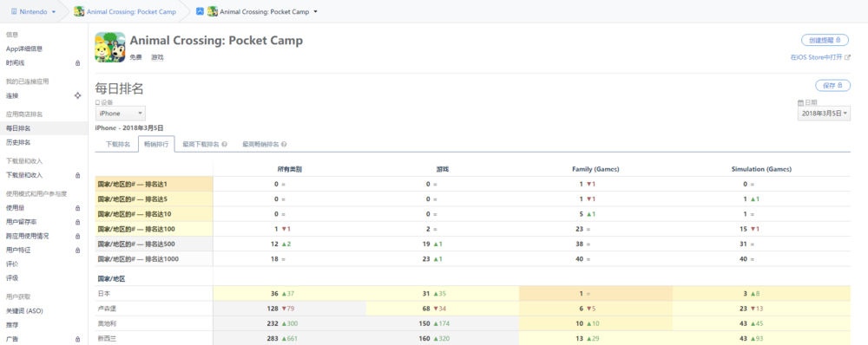This screenshot has width=868, height=345.
Task: Click the 游戏 column header
Action: click(443, 169)
